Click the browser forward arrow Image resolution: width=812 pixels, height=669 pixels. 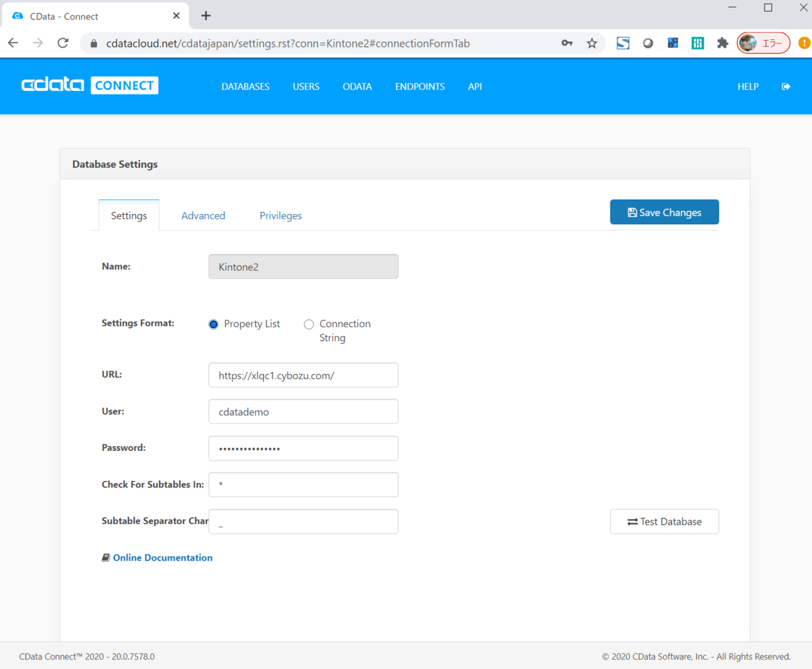coord(38,43)
